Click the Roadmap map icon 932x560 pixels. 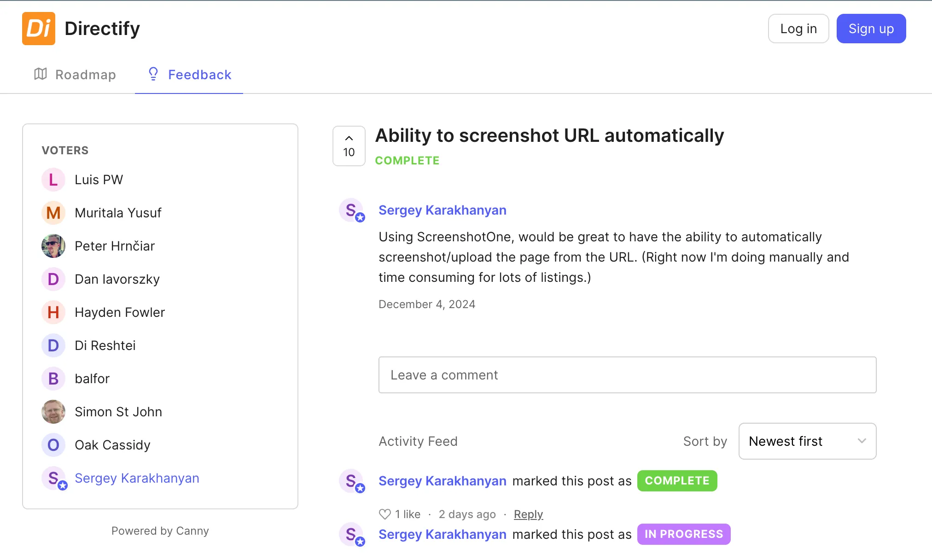click(40, 75)
